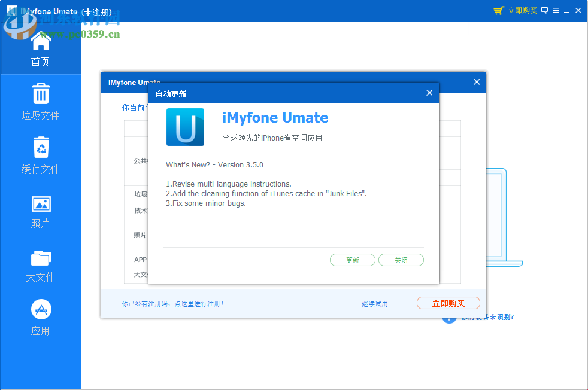Open the feedback chat bubble icon in titlebar
This screenshot has width=588, height=390.
pos(543,10)
